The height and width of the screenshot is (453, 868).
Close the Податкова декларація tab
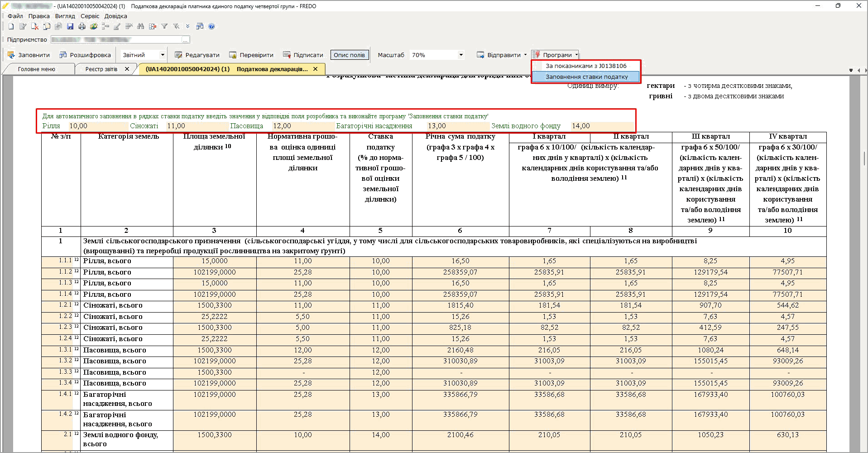pyautogui.click(x=316, y=69)
